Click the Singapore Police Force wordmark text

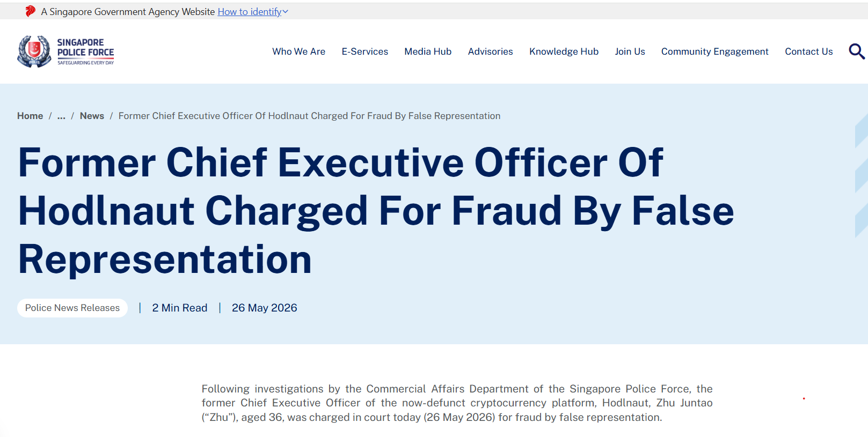tap(85, 51)
